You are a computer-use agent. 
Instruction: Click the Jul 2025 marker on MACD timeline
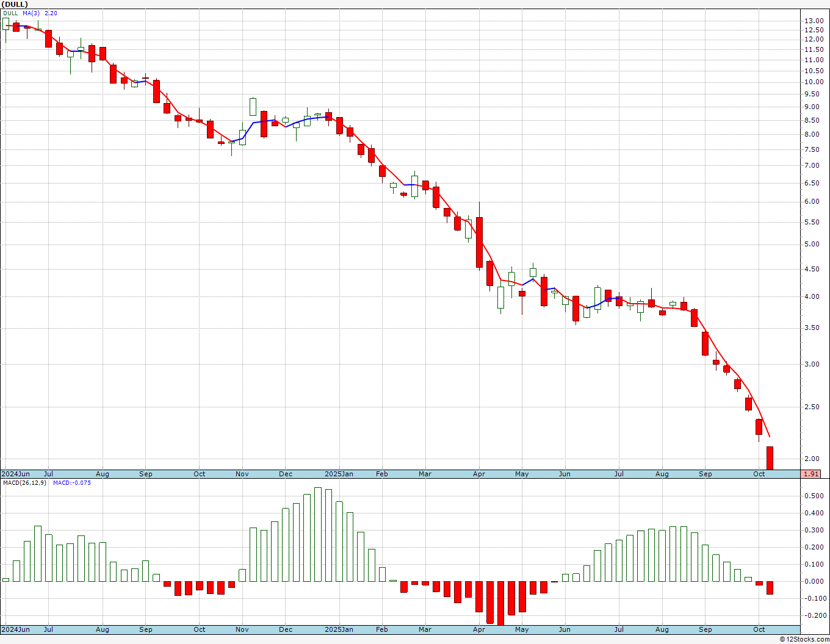tap(619, 629)
